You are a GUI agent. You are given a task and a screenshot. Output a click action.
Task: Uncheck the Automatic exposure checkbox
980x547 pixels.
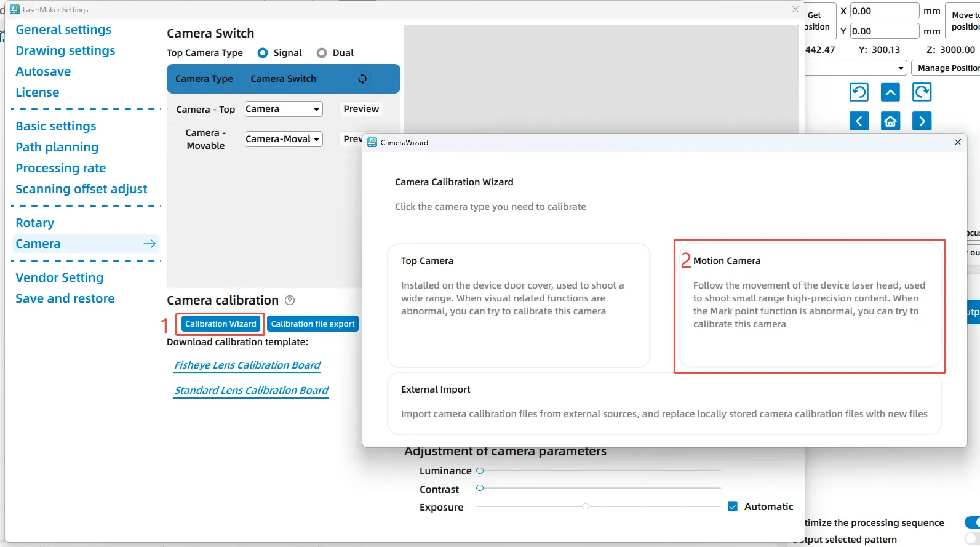(x=733, y=506)
